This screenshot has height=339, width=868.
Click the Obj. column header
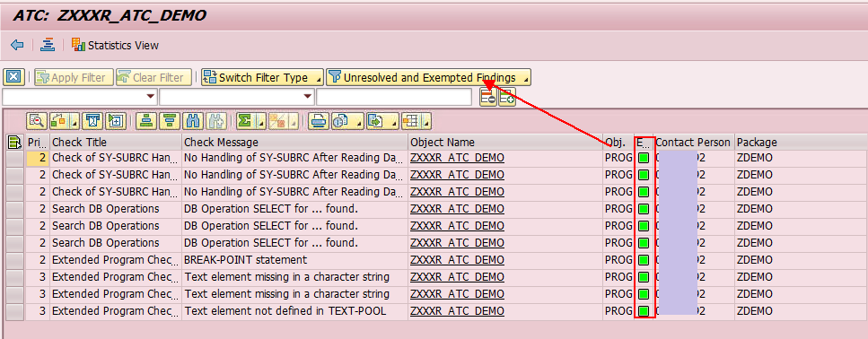click(618, 142)
